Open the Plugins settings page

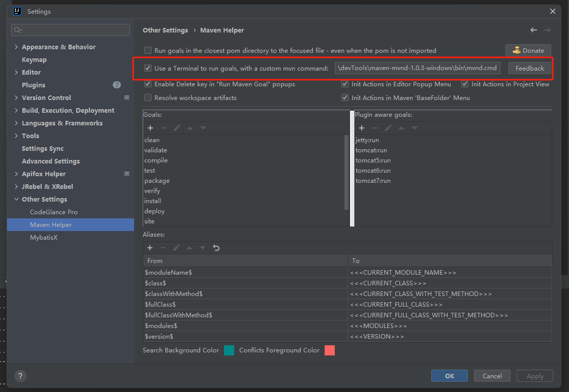[x=34, y=85]
